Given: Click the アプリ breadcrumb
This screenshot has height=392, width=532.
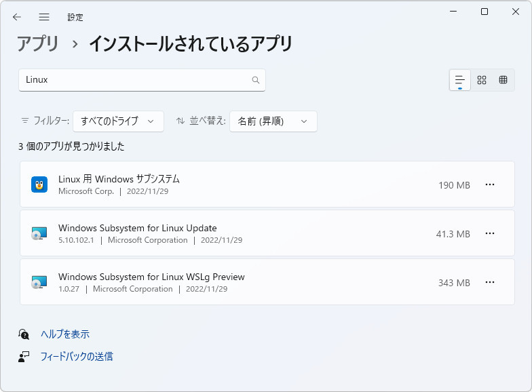Looking at the screenshot, I should [x=38, y=43].
